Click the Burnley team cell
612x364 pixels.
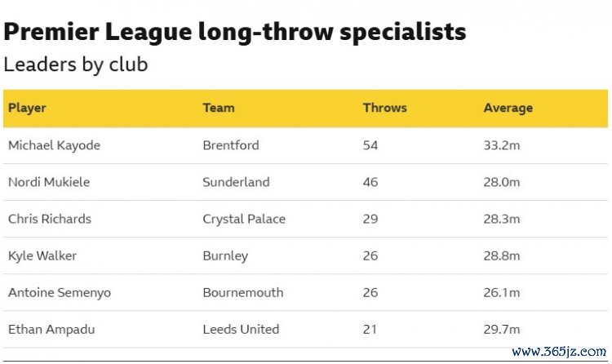click(x=225, y=255)
